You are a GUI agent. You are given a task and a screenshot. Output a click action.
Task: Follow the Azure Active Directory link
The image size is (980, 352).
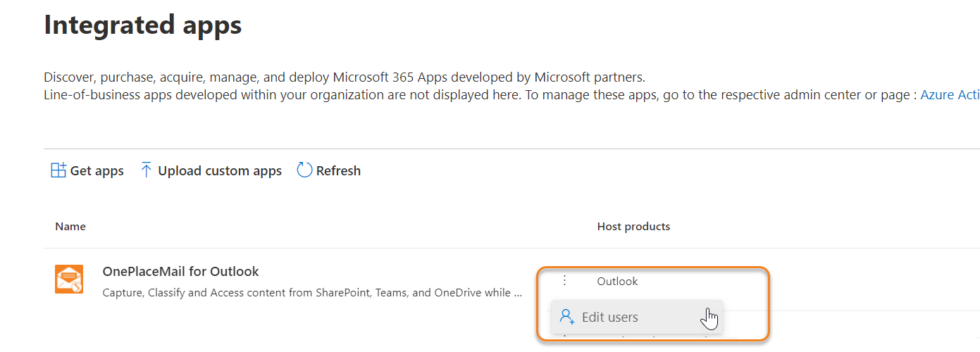(949, 95)
